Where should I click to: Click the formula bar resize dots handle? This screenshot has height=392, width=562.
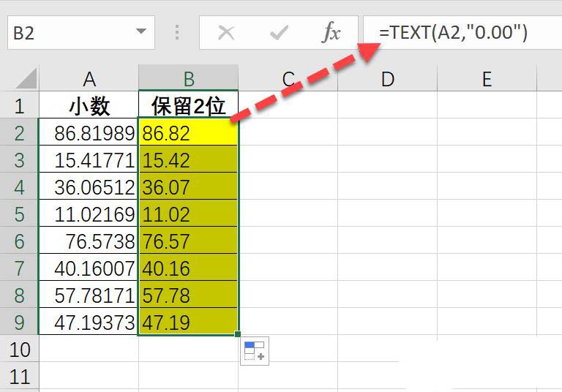pos(177,33)
